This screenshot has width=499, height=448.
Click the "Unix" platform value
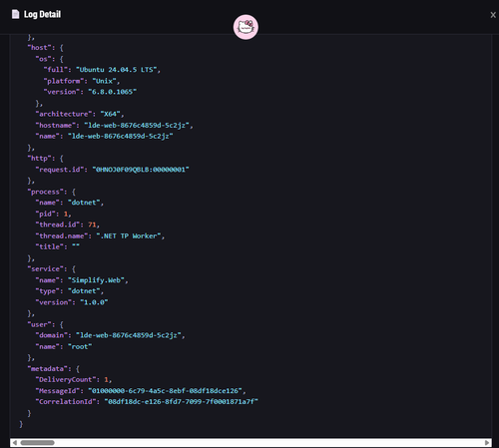[104, 81]
